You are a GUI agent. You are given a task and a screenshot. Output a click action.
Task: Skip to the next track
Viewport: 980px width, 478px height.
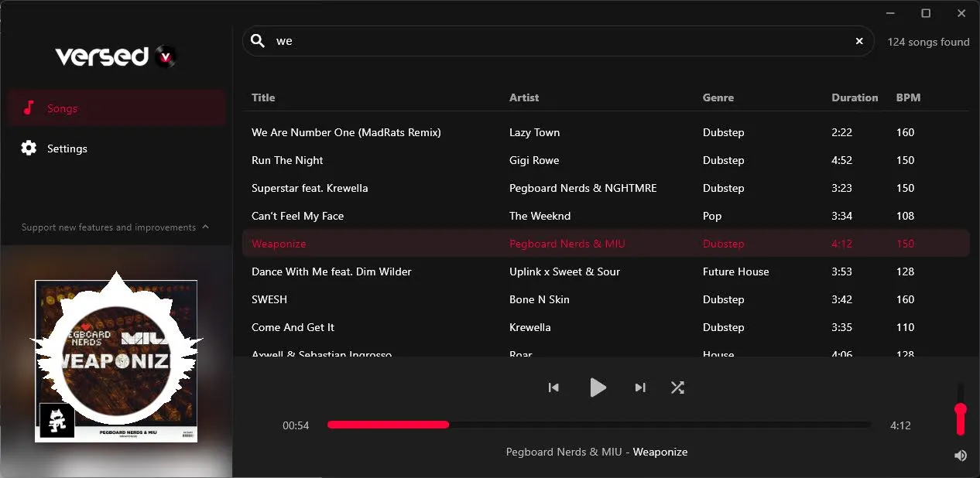639,388
